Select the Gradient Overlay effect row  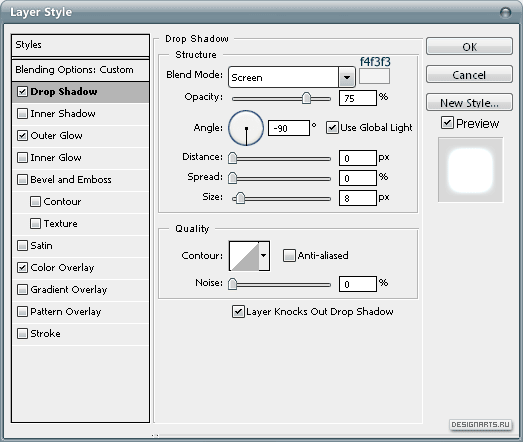pos(80,290)
